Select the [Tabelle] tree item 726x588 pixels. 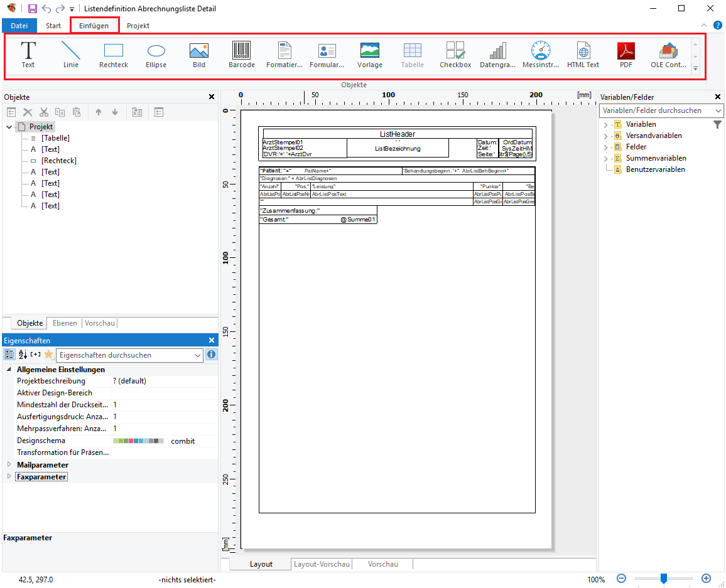(x=55, y=138)
